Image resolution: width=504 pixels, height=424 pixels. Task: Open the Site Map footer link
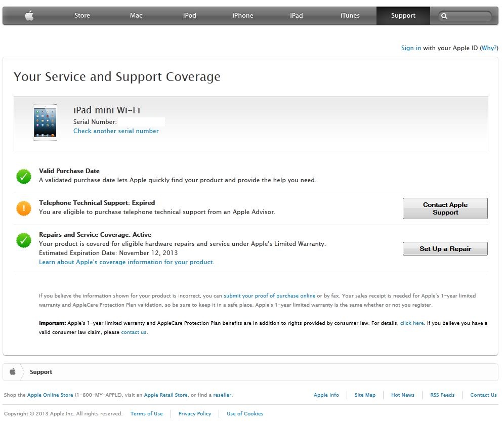coord(365,395)
